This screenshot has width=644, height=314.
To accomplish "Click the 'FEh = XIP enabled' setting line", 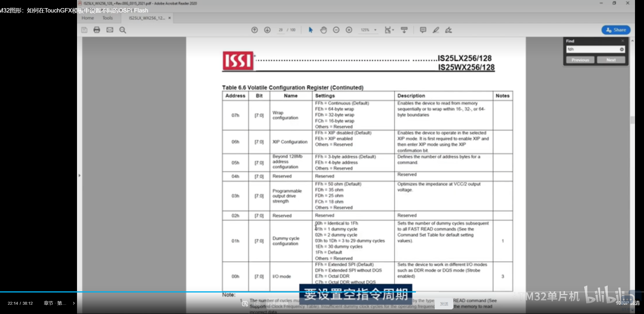I will pyautogui.click(x=334, y=139).
